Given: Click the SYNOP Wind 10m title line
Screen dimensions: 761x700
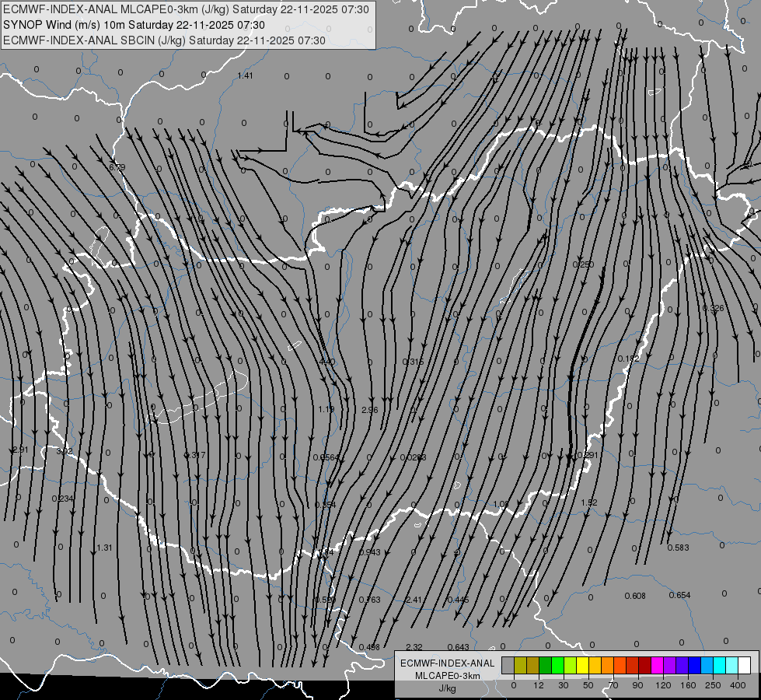Looking at the screenshot, I should [134, 25].
